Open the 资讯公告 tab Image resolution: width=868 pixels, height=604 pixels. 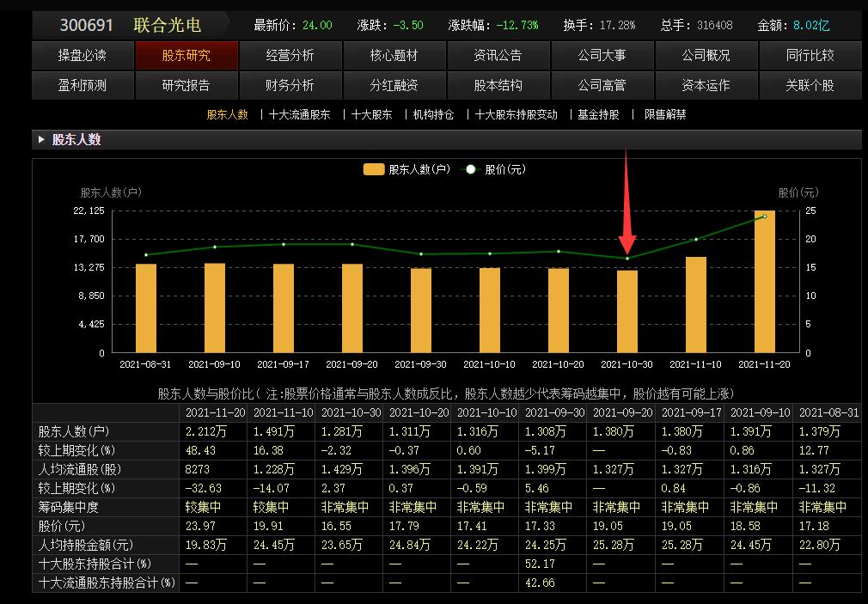pyautogui.click(x=498, y=55)
